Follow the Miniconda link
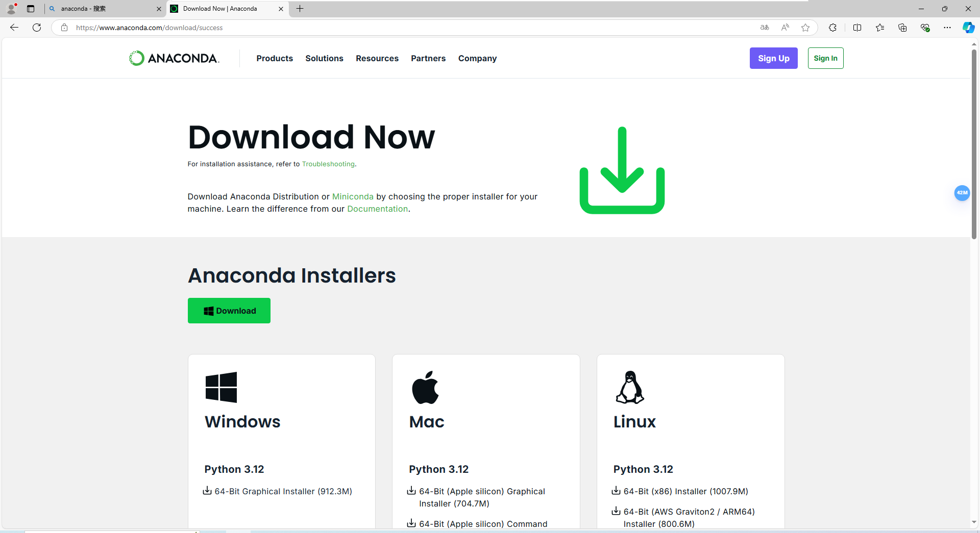This screenshot has height=533, width=980. point(353,197)
